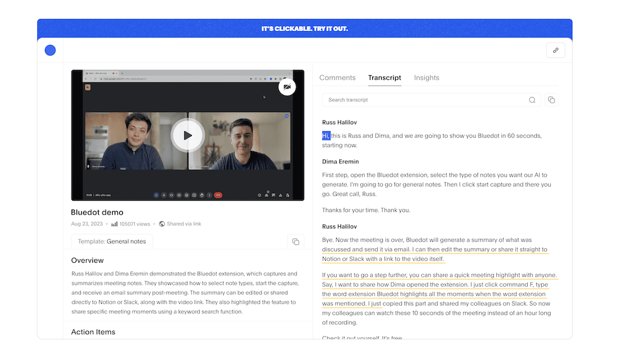Click the sentence starting 'First step, open the Bluedot extension'

pyautogui.click(x=436, y=184)
